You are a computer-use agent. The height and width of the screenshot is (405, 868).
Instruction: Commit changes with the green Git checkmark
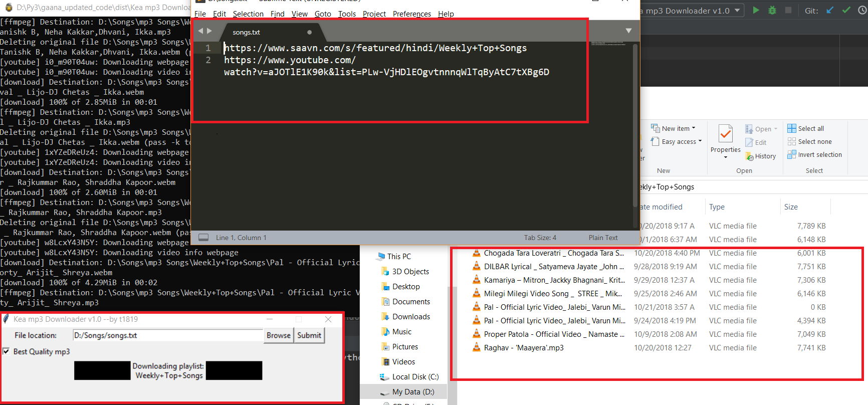pos(846,10)
